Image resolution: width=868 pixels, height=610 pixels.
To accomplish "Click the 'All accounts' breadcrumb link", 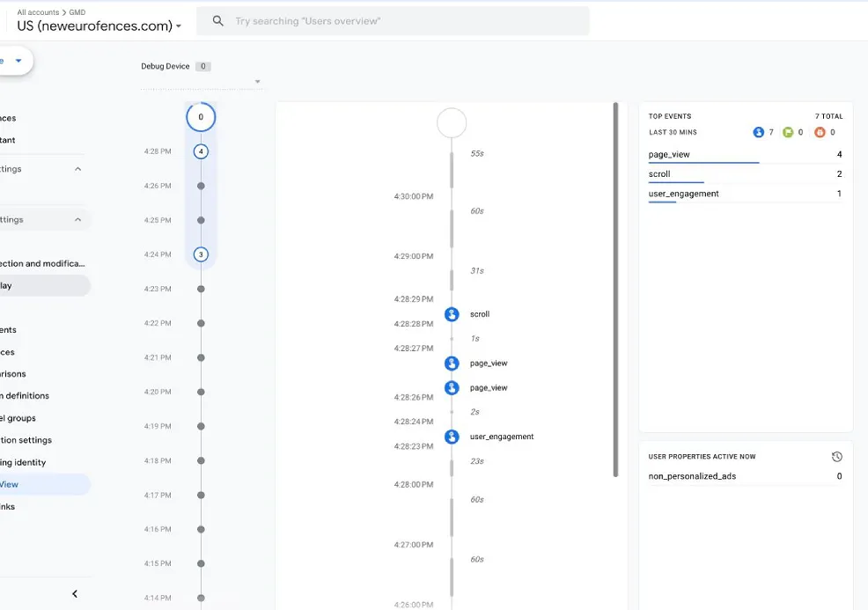I will coord(38,12).
